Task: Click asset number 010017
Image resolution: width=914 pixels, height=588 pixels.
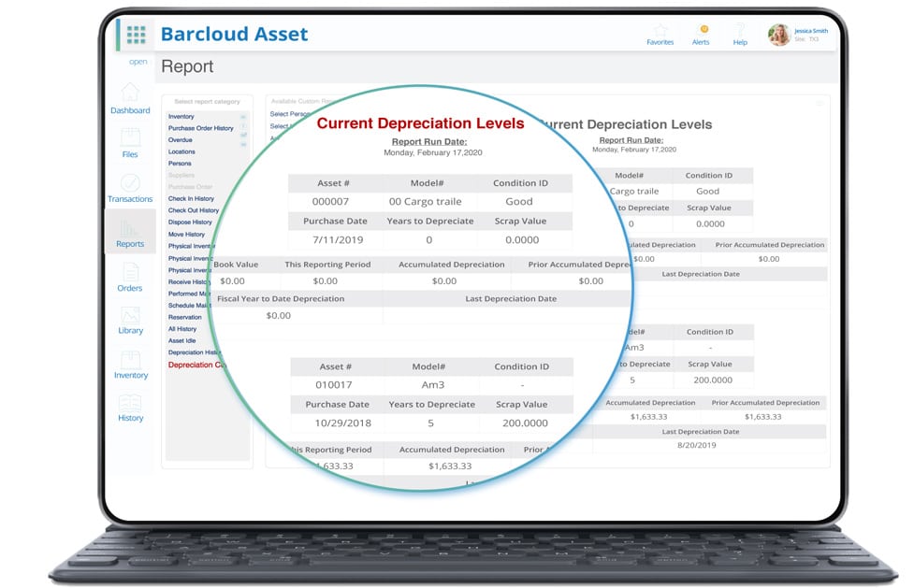Action: (x=333, y=385)
